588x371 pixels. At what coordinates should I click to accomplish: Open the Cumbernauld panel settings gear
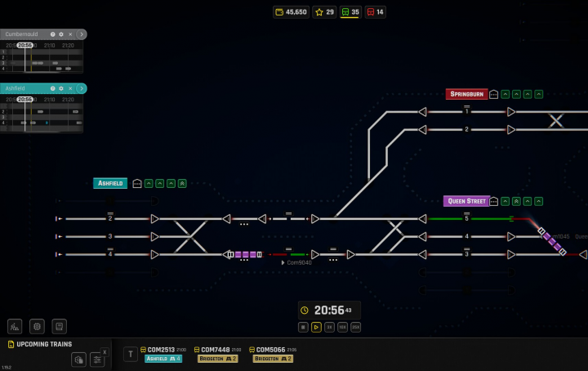[61, 34]
